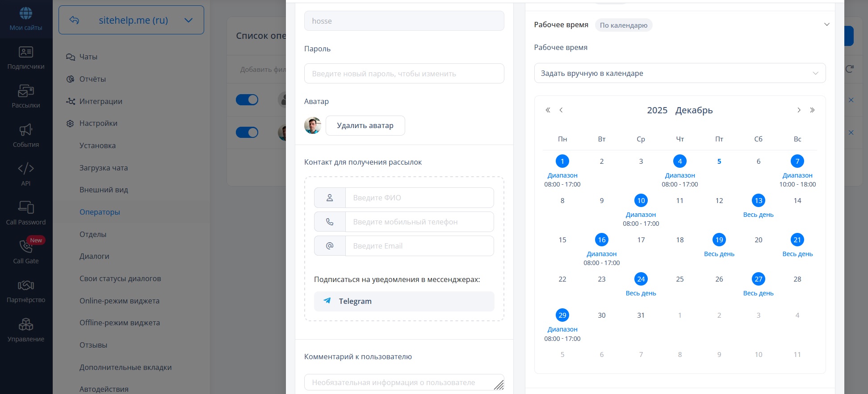This screenshot has height=394, width=868.
Task: Click the Удалить аватар button
Action: tap(365, 126)
